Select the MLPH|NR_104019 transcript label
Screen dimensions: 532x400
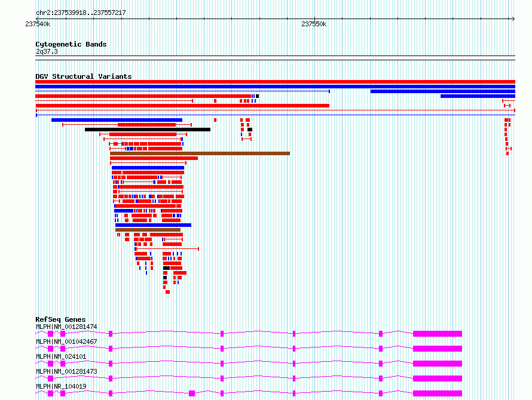coord(61,386)
